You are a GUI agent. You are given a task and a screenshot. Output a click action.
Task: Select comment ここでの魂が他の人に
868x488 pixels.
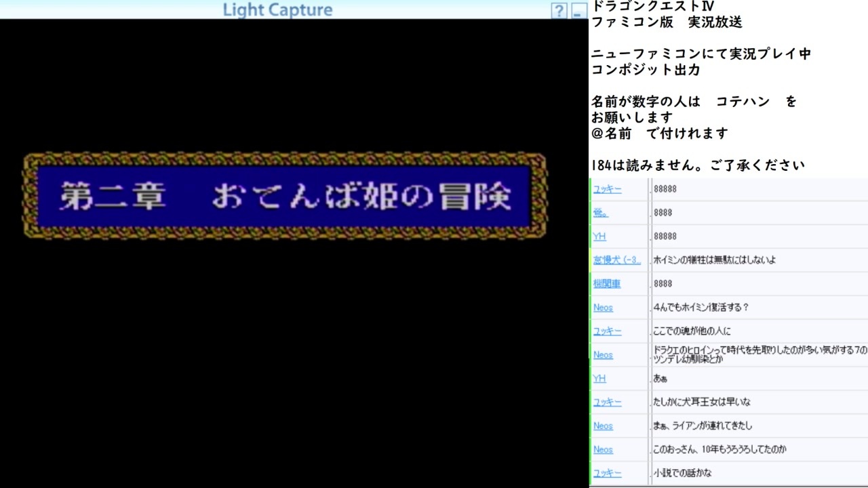692,331
